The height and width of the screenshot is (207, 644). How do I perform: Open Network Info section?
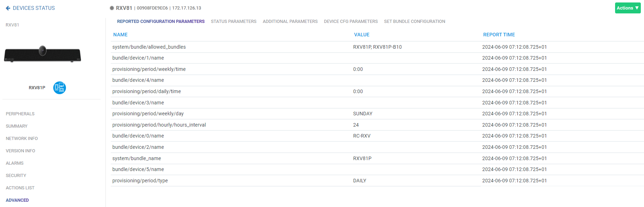(x=22, y=139)
